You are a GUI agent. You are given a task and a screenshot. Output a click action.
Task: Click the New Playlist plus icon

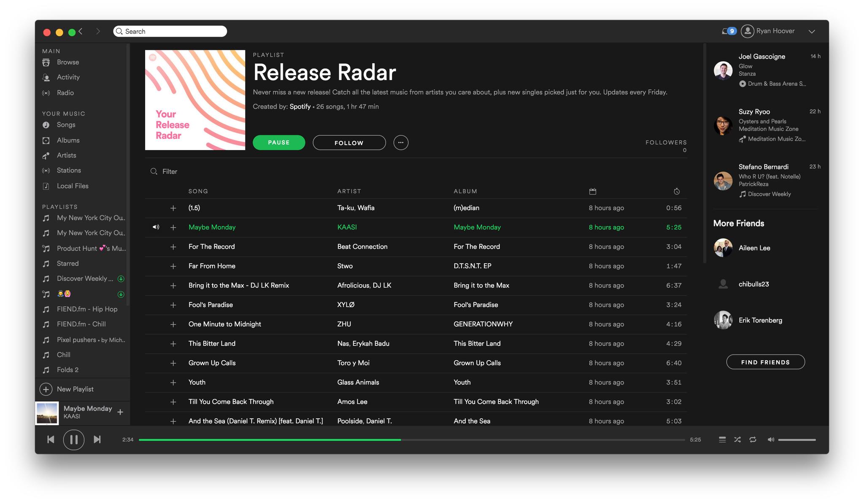46,389
